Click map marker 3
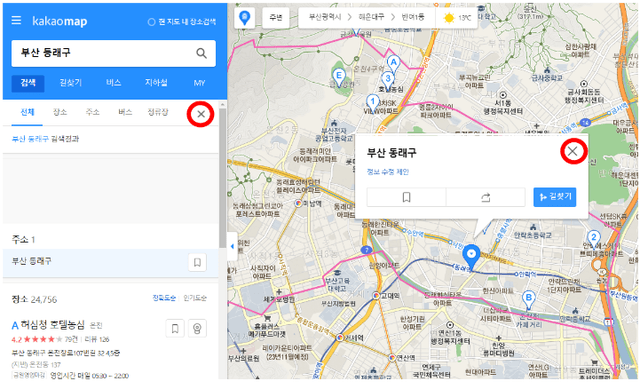Viewport: 640px width, 383px height. pyautogui.click(x=388, y=80)
